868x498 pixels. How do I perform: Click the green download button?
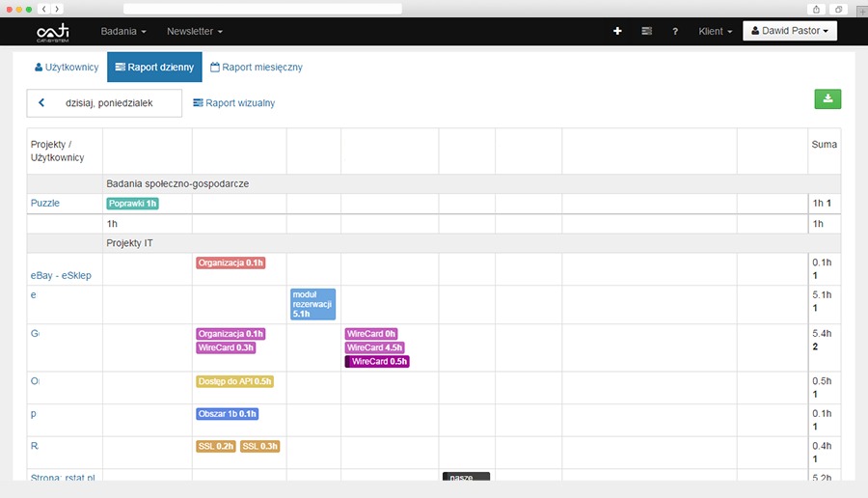click(827, 99)
